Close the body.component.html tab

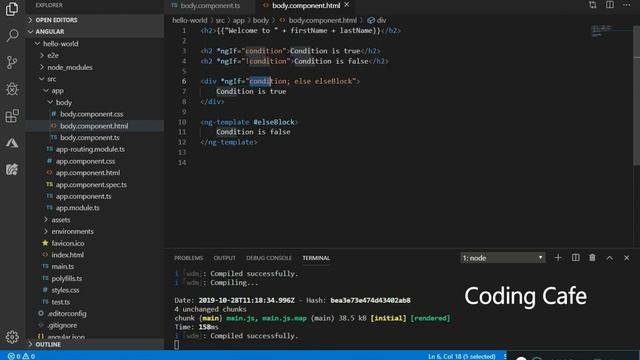347,5
